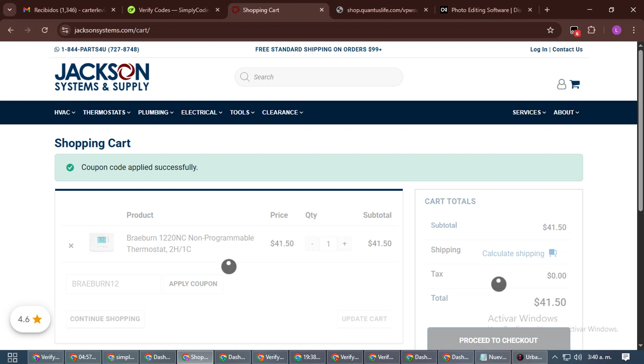Viewport: 644px width, 364px height.
Task: Open the Urba... taskbar item
Action: (530, 357)
